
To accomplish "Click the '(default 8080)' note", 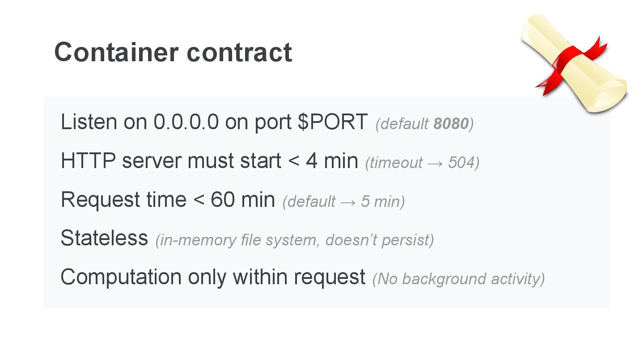I will [x=424, y=124].
